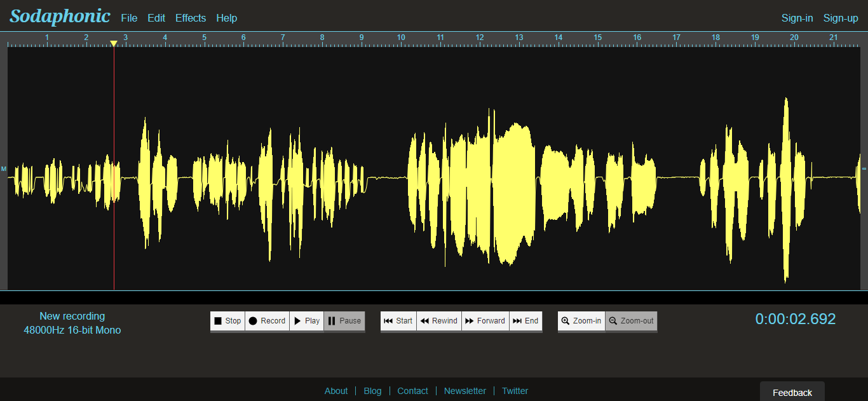Image resolution: width=868 pixels, height=401 pixels.
Task: Skip Forward in the audio
Action: pos(485,321)
